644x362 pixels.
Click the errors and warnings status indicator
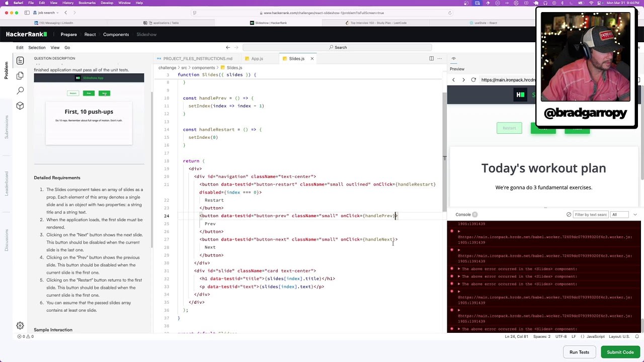(26, 336)
